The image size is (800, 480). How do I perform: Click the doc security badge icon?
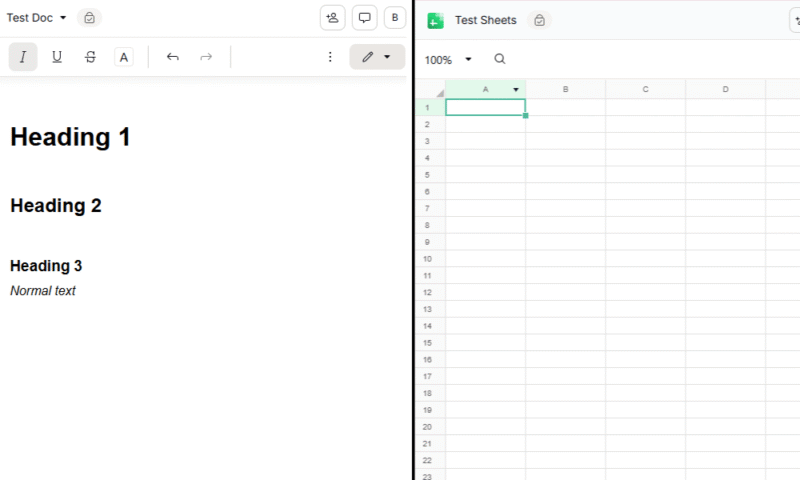[x=89, y=18]
